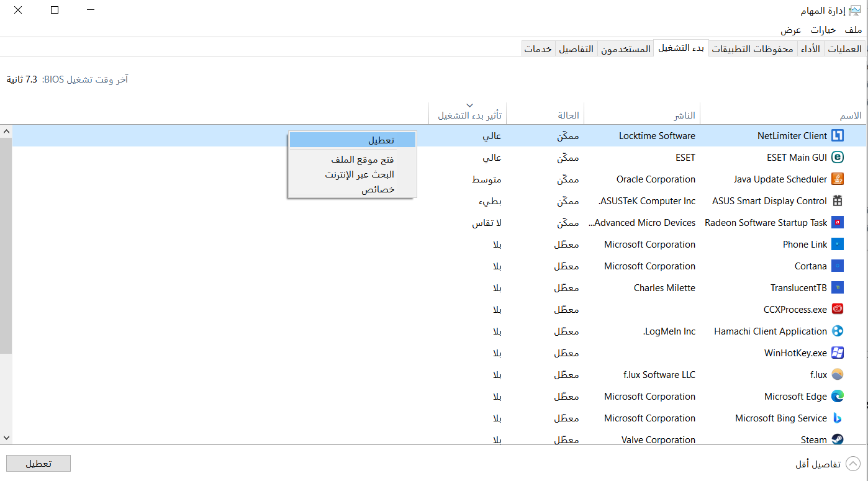Image resolution: width=868 pixels, height=481 pixels.
Task: Click the ASUS Smart Display Control icon
Action: [838, 201]
